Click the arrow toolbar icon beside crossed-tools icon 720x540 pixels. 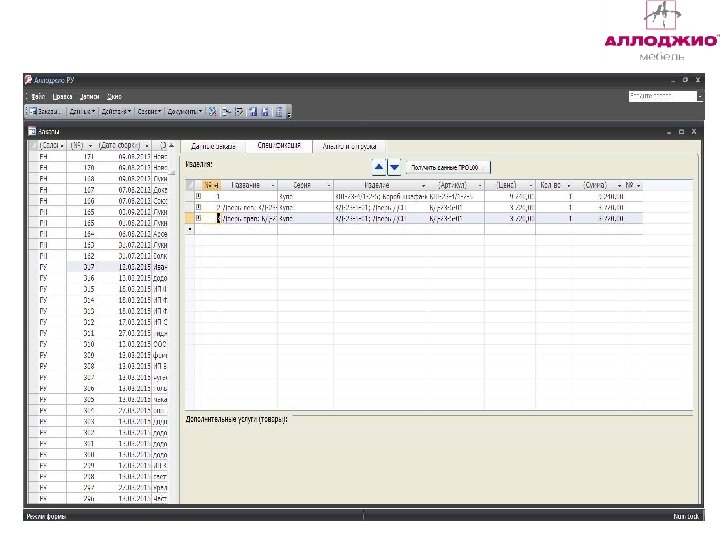point(226,112)
